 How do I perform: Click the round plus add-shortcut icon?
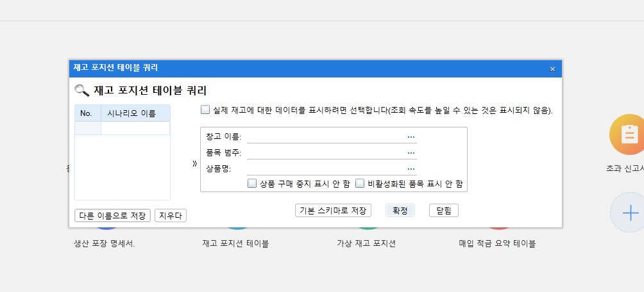pos(629,212)
